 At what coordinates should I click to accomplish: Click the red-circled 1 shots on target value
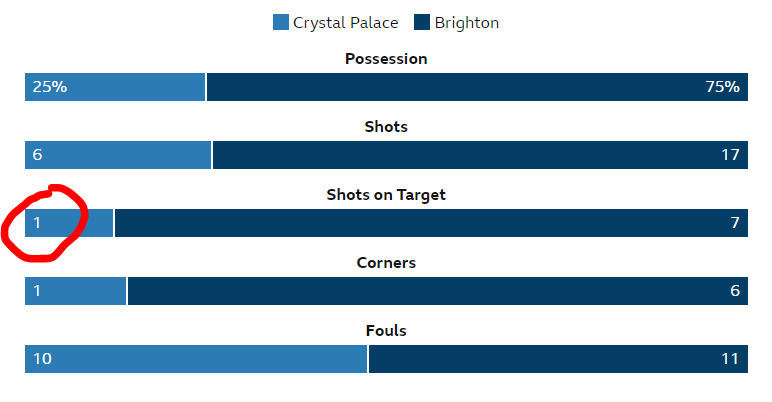[x=37, y=223]
